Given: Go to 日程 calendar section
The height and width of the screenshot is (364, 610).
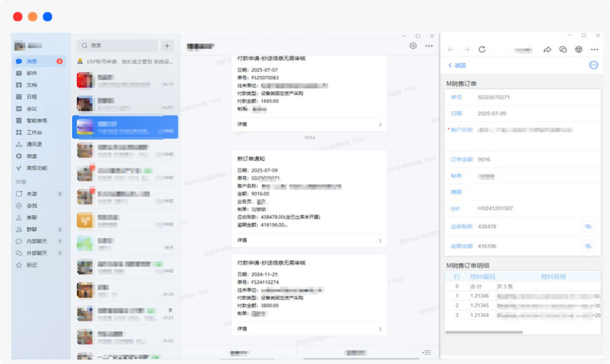Looking at the screenshot, I should click(x=31, y=96).
